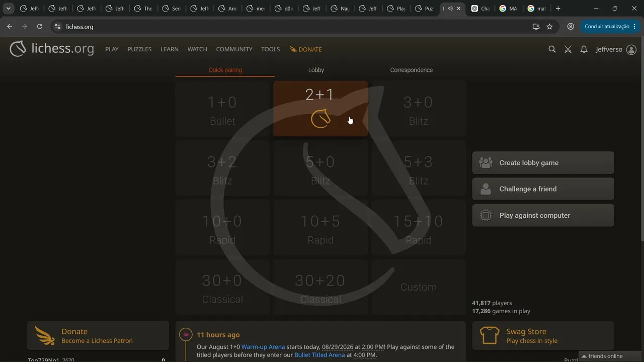644x362 pixels.
Task: Click the 41,817 players text
Action: pyautogui.click(x=492, y=303)
